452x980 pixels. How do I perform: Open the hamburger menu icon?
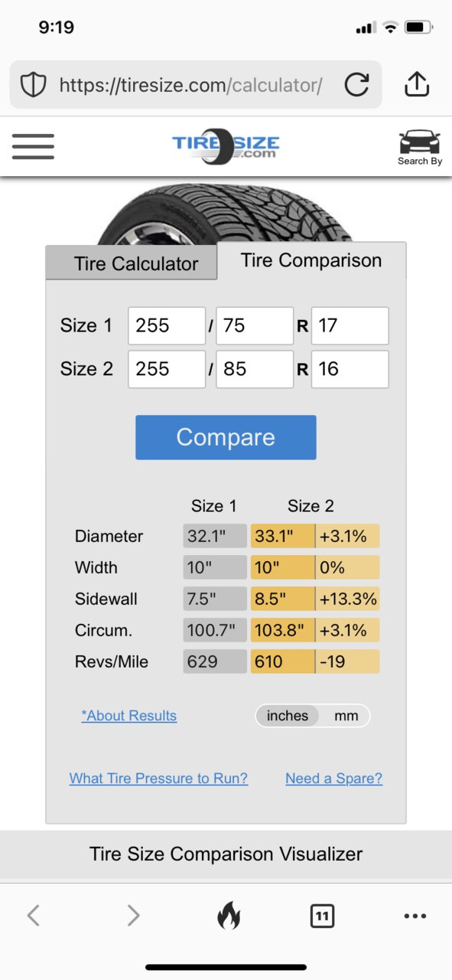[33, 146]
